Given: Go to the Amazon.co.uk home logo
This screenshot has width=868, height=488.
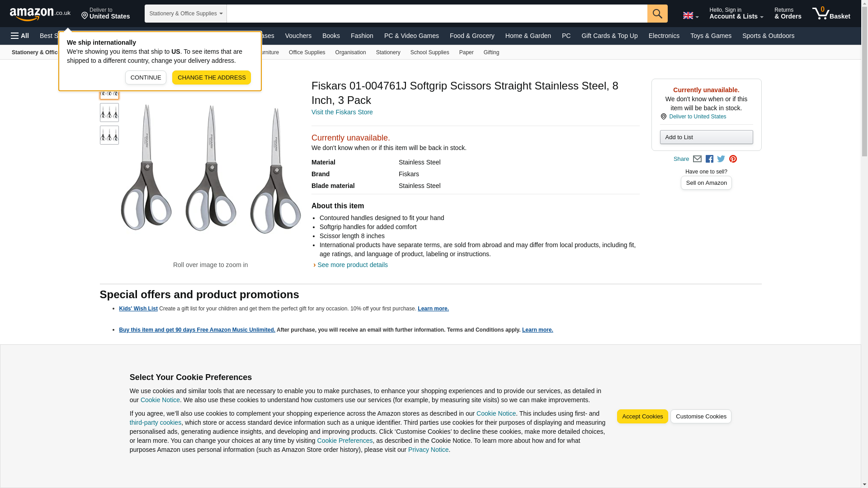Looking at the screenshot, I should point(40,14).
